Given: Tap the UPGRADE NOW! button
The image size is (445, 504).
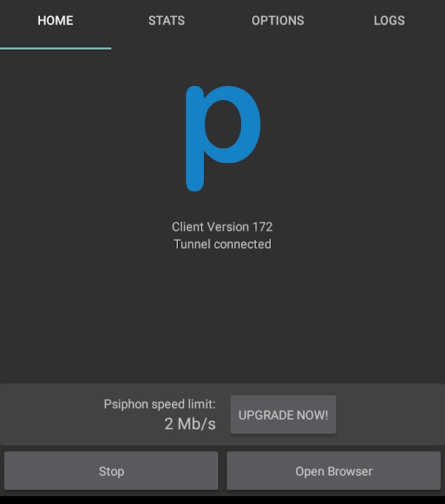Looking at the screenshot, I should point(284,415).
